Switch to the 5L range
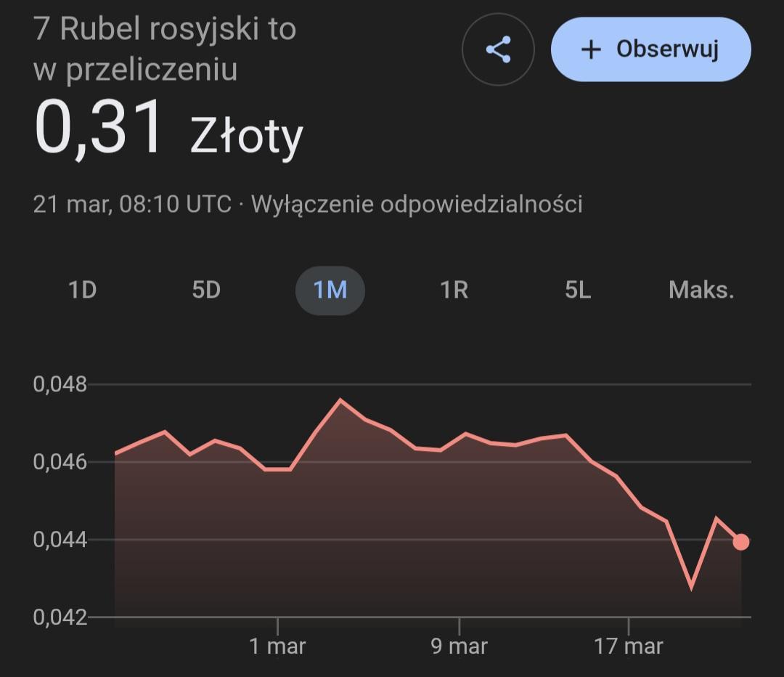Image resolution: width=784 pixels, height=677 pixels. coord(578,291)
